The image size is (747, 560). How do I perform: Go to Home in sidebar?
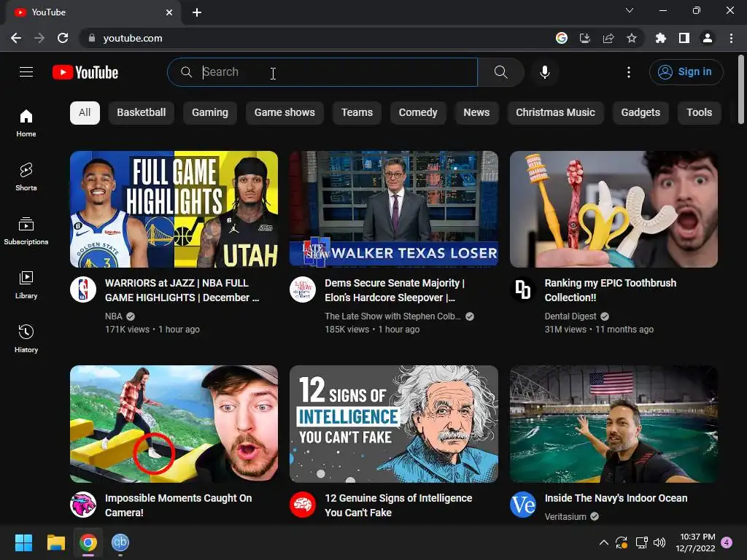26,122
